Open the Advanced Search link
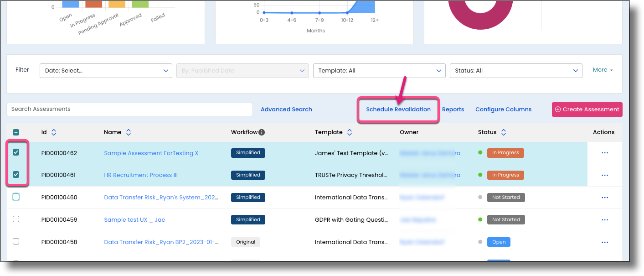The width and height of the screenshot is (644, 276). [x=286, y=109]
